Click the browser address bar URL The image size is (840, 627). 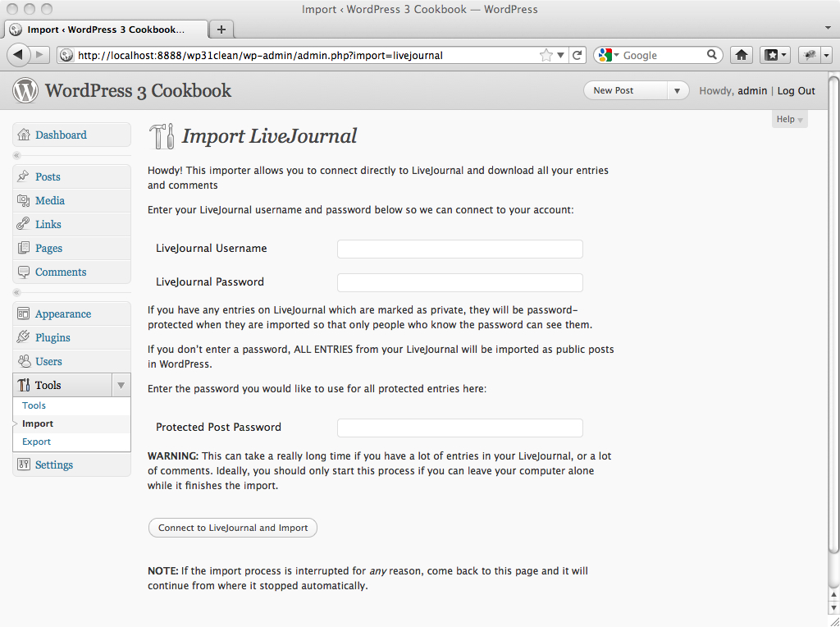(x=260, y=55)
